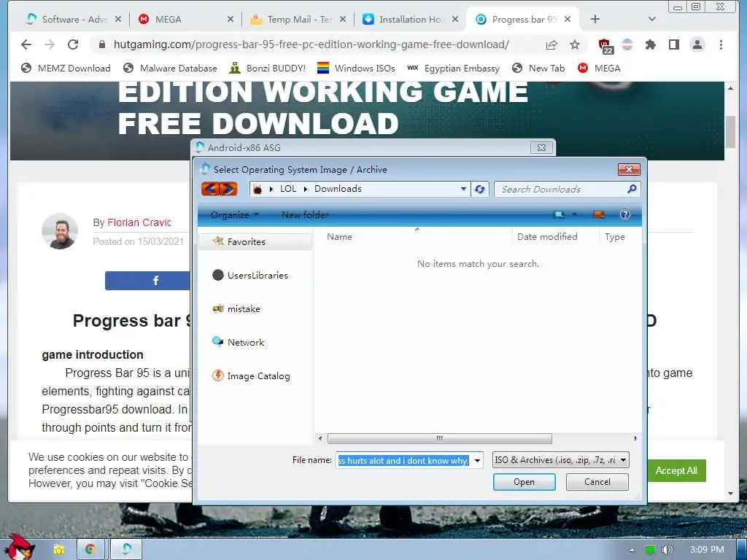Open the red bird Start button
Viewport: 747px width, 560px height.
coord(18,547)
